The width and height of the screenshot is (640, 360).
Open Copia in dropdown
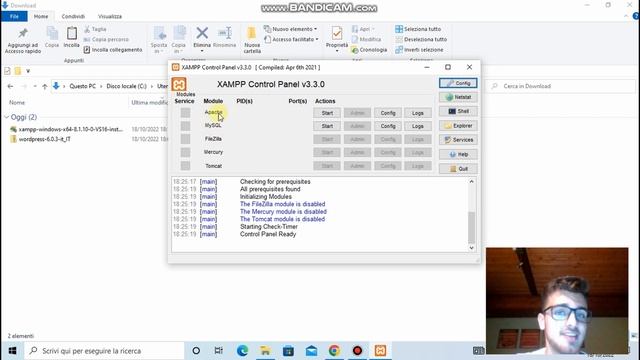tap(178, 40)
